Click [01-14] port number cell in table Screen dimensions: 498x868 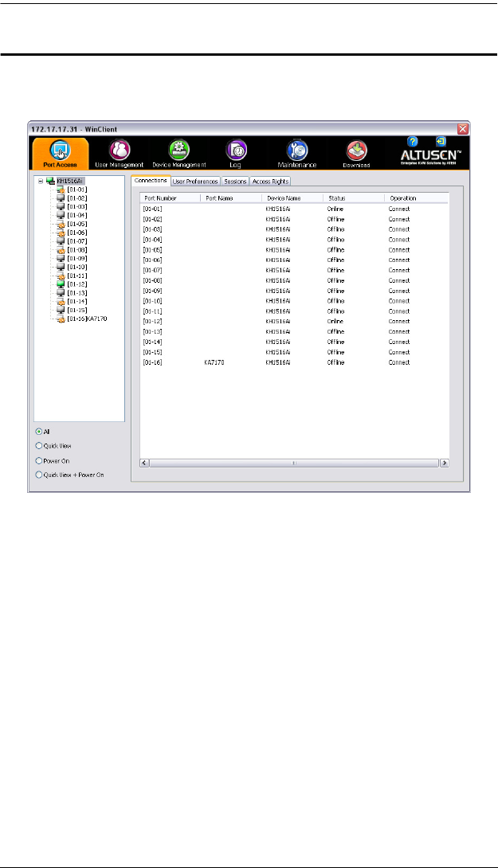click(152, 342)
